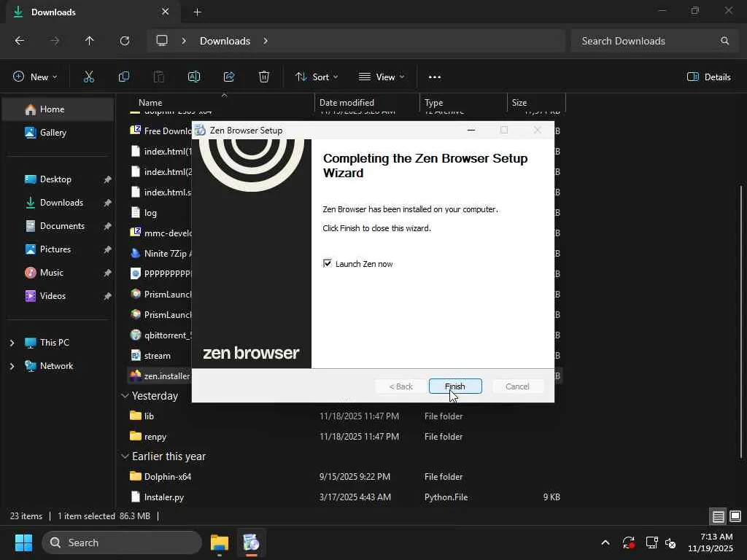The image size is (747, 560).
Task: Open Documents in the navigation pane
Action: 58,226
